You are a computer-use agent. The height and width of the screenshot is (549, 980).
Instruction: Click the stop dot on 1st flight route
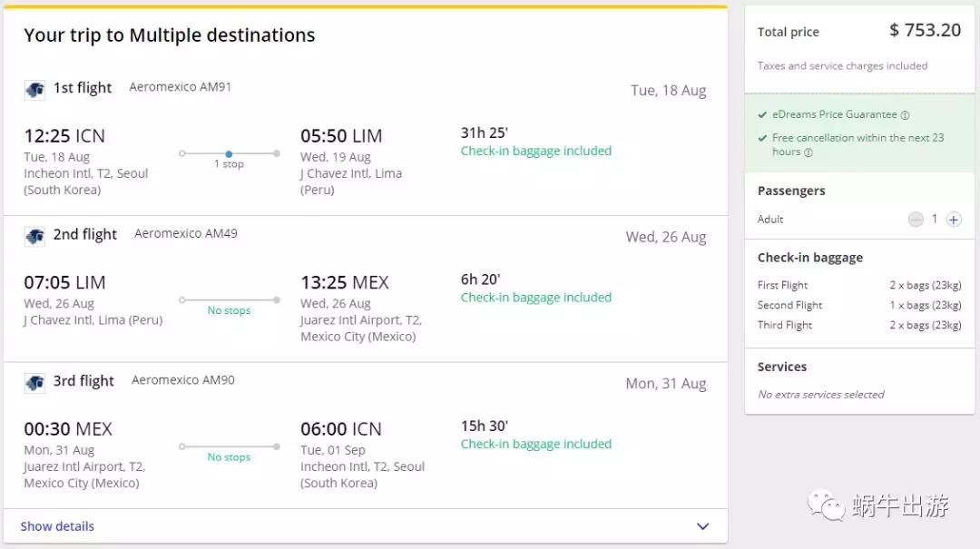(x=229, y=153)
